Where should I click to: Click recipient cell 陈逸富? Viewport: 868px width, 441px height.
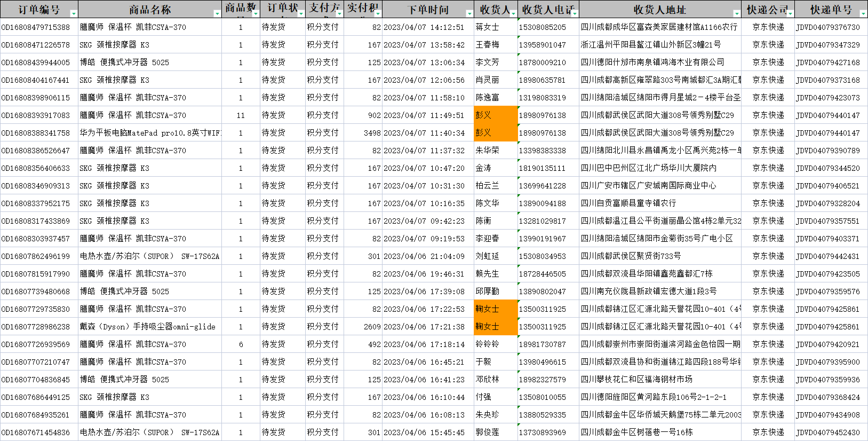point(496,97)
